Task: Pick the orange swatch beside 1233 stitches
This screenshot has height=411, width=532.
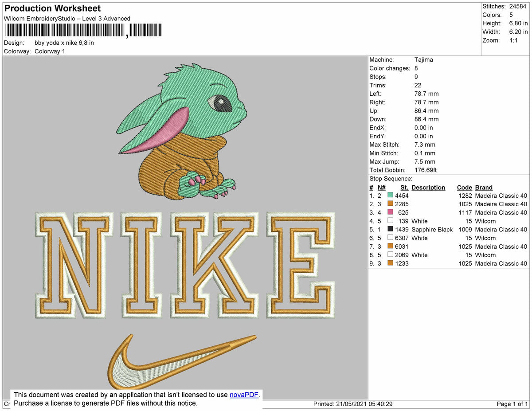Action: click(390, 263)
